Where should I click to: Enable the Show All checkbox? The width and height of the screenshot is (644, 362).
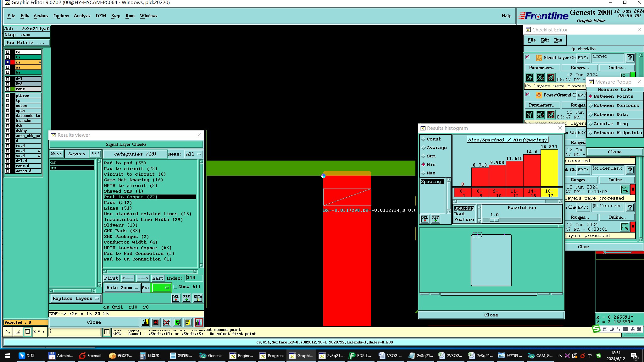point(175,287)
